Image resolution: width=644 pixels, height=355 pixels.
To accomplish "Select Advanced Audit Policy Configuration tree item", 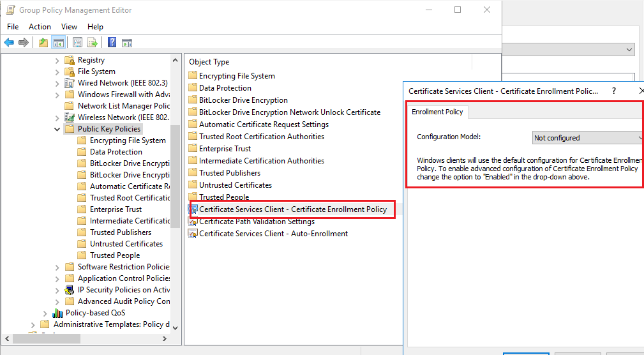I will 124,301.
